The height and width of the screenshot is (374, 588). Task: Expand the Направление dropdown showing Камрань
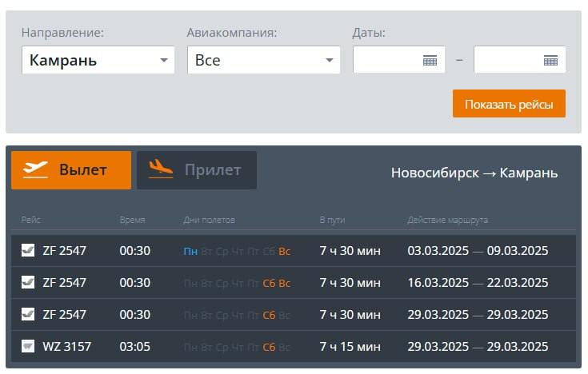tap(98, 60)
